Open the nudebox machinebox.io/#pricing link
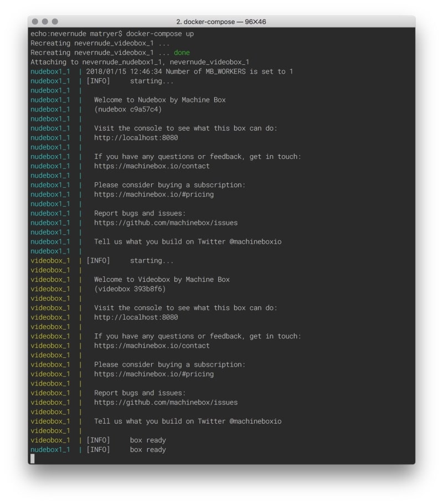This screenshot has width=443, height=504. [x=154, y=194]
